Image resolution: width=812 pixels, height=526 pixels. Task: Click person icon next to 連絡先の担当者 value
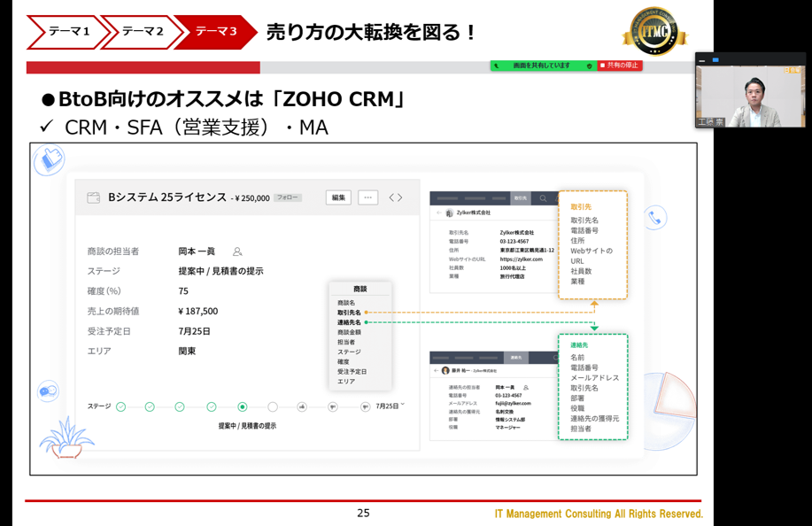click(526, 387)
